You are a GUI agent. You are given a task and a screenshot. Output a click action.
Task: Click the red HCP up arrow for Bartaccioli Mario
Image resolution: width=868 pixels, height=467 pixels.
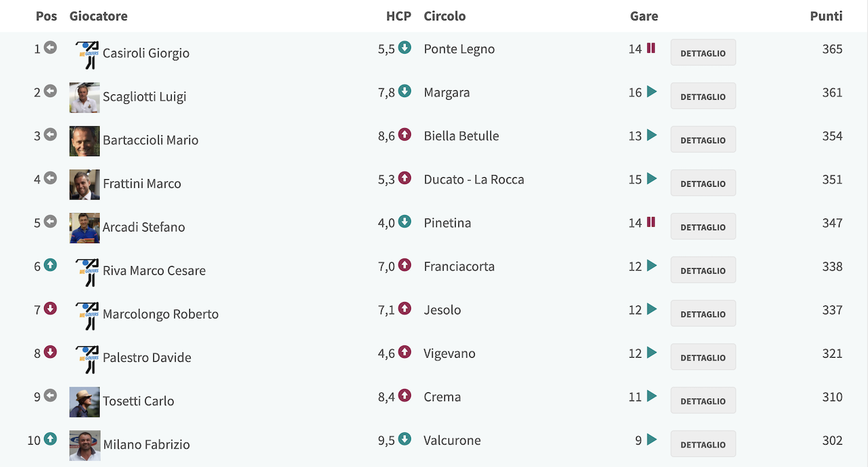pos(405,134)
